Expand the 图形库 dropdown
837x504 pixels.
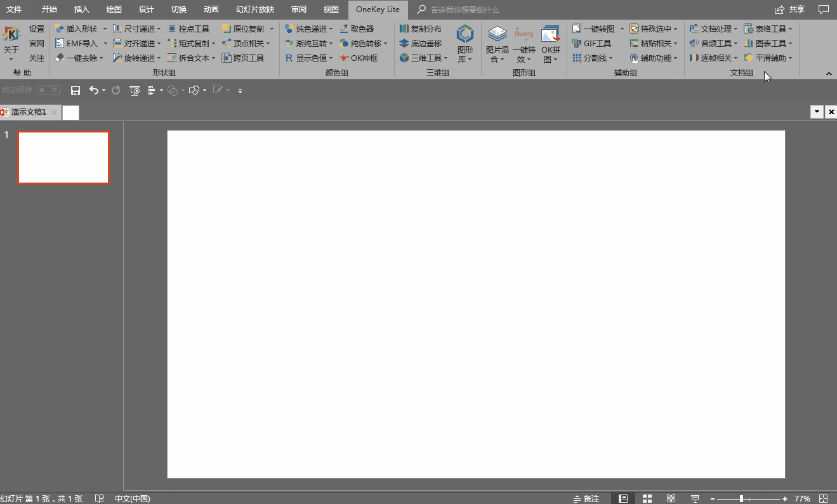click(x=465, y=44)
